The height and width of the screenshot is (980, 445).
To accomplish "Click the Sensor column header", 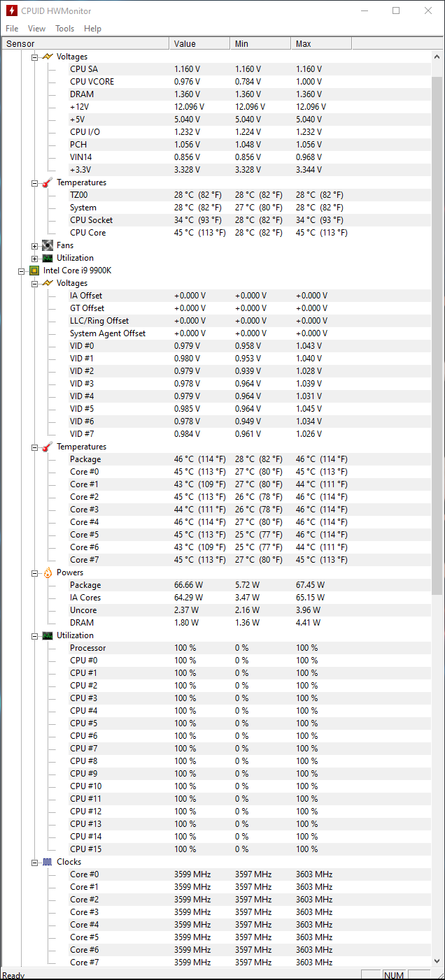I will 85,43.
